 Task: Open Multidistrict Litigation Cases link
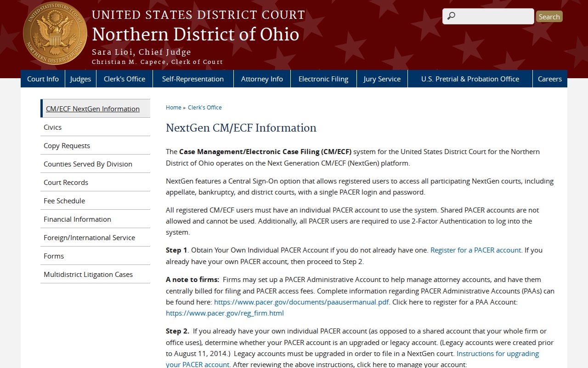[x=95, y=274]
